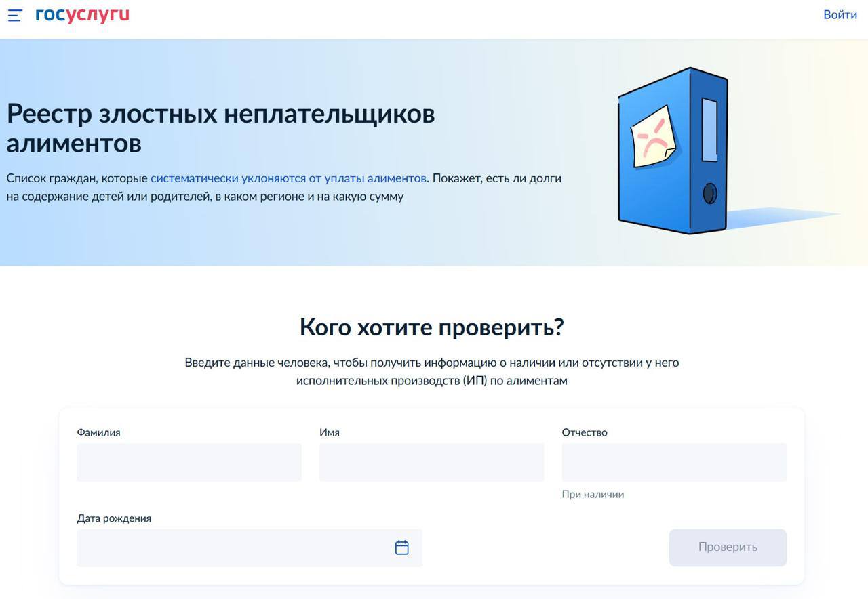Open the hamburger menu next to the logo

(15, 15)
